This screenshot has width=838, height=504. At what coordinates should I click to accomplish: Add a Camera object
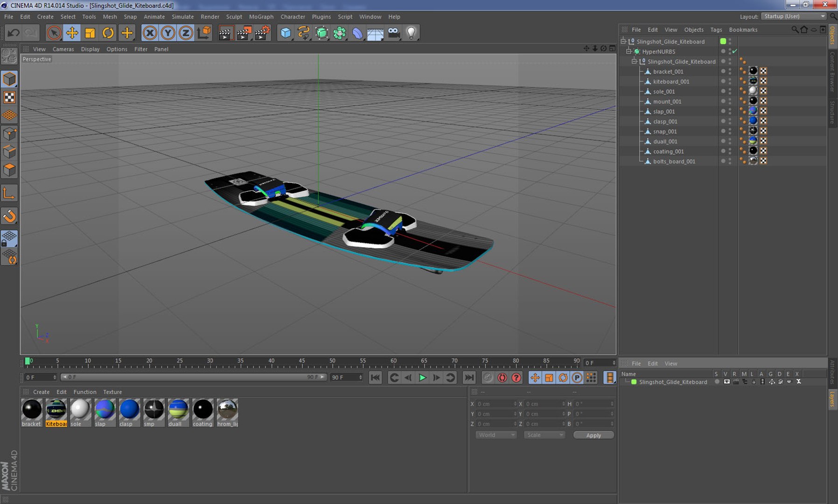[394, 33]
